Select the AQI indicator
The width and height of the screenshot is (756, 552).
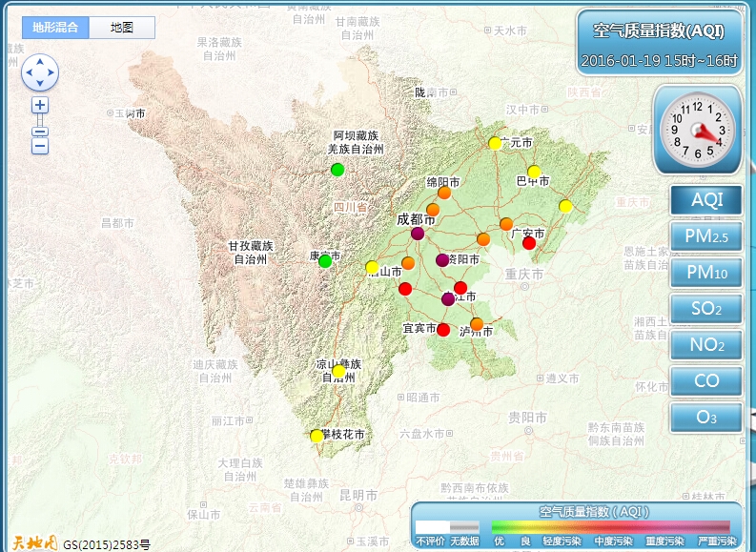pyautogui.click(x=706, y=200)
